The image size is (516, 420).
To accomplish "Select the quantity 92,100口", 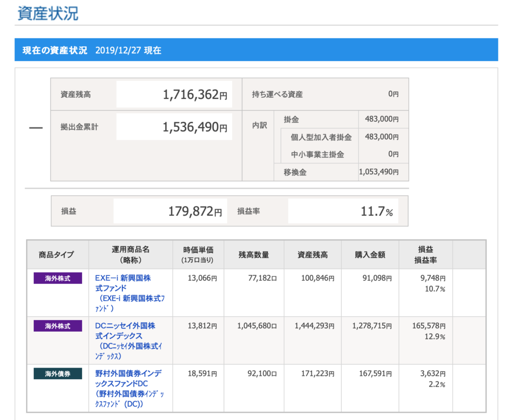I will 262,374.
